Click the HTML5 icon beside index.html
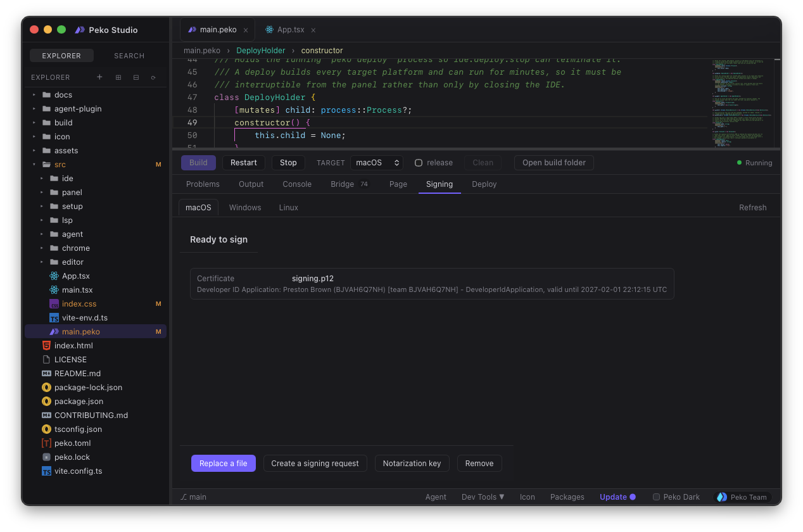Screen dimensions: 803x532 (46, 346)
